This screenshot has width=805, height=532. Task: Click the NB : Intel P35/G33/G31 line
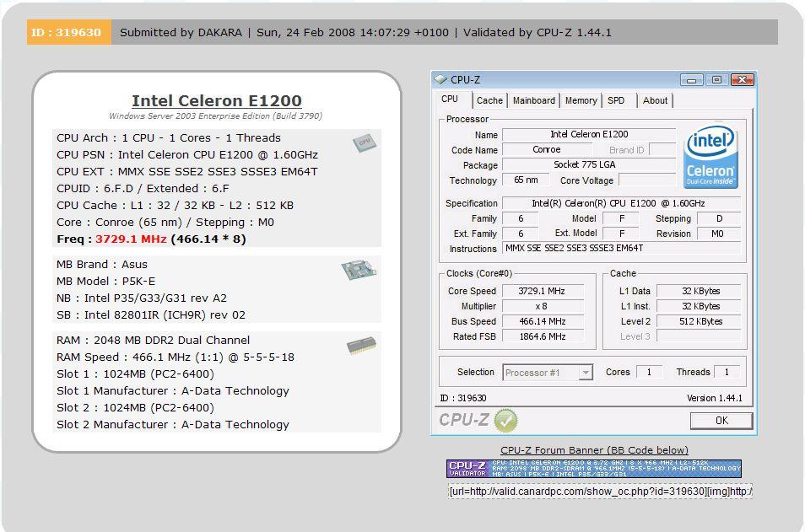tap(142, 298)
